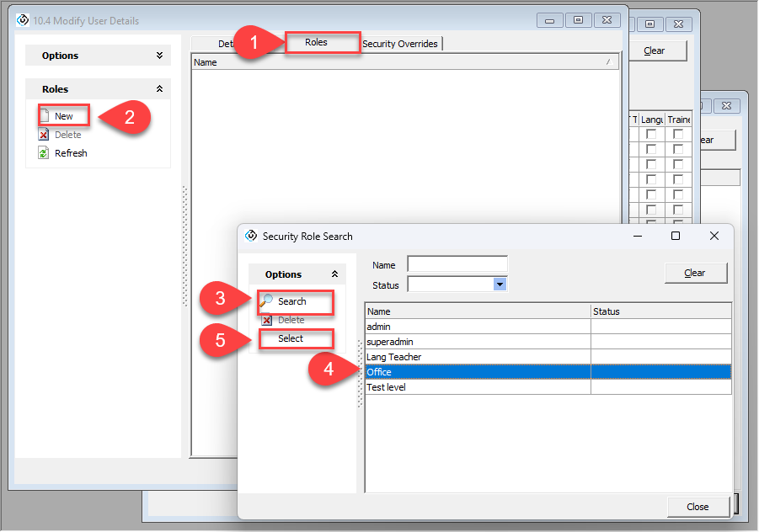Tick the first checkbox in the Langu column

[x=651, y=135]
